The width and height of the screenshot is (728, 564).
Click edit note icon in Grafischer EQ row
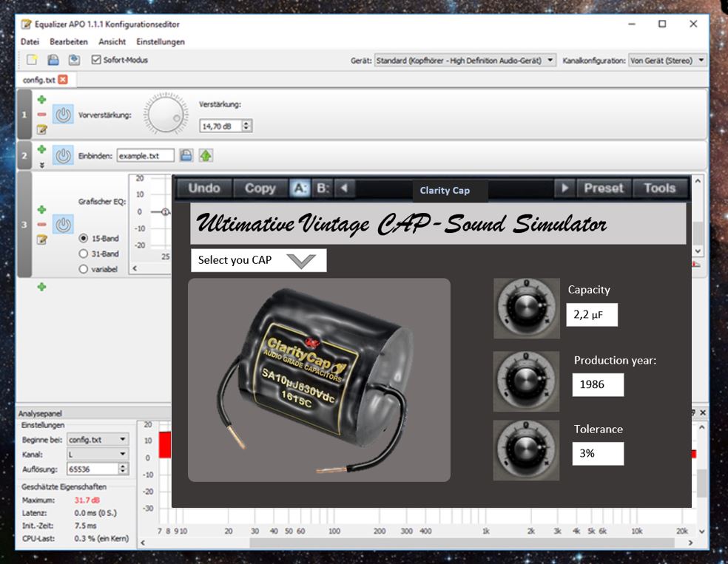click(x=42, y=239)
